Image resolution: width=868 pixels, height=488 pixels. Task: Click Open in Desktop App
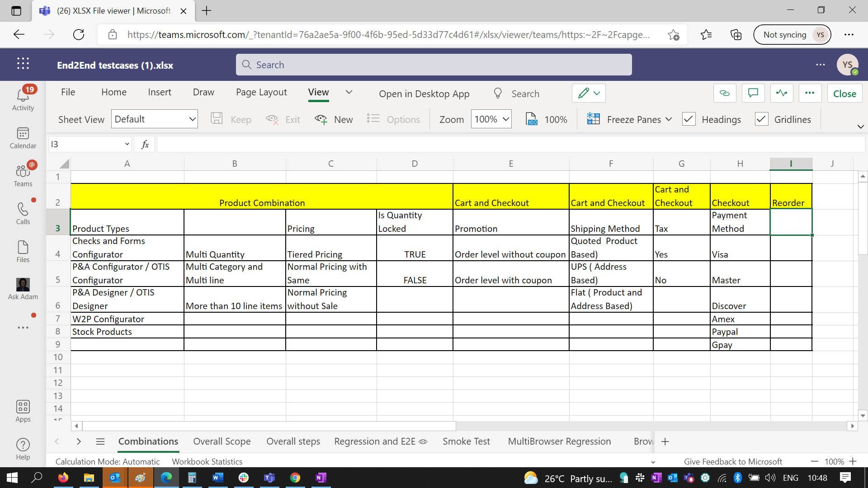(x=424, y=94)
